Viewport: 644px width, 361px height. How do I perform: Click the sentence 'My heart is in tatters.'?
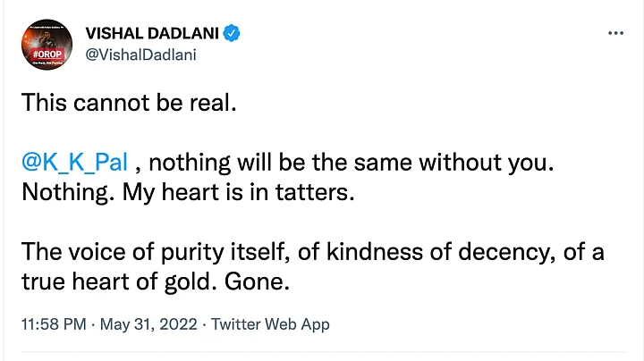[x=239, y=192]
